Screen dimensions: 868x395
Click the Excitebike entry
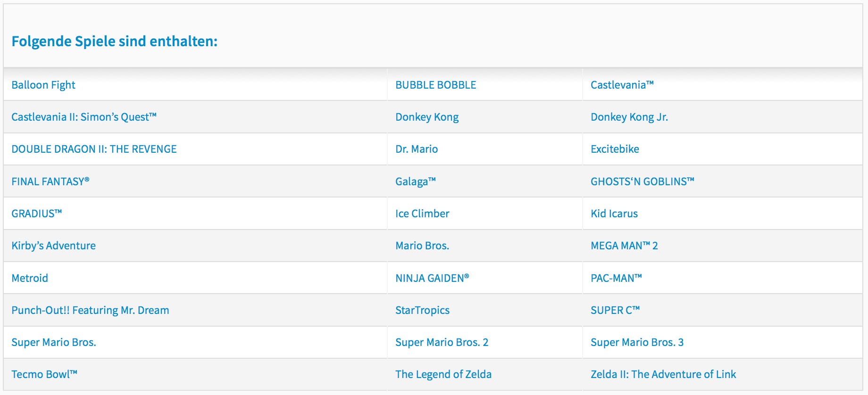tap(615, 149)
